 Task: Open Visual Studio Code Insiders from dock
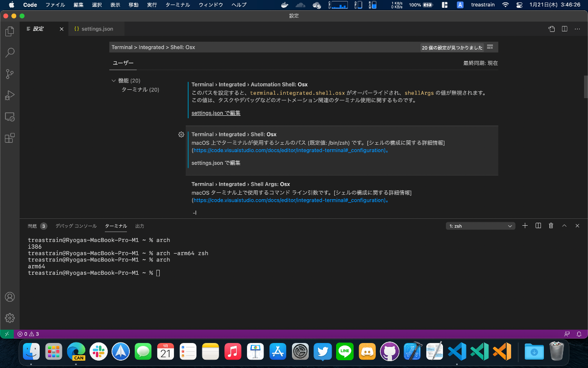coord(479,351)
